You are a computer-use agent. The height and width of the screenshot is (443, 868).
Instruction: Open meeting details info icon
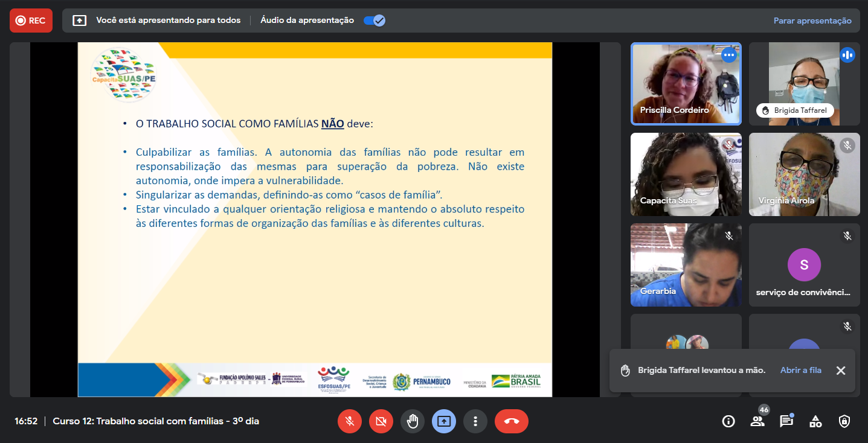728,421
